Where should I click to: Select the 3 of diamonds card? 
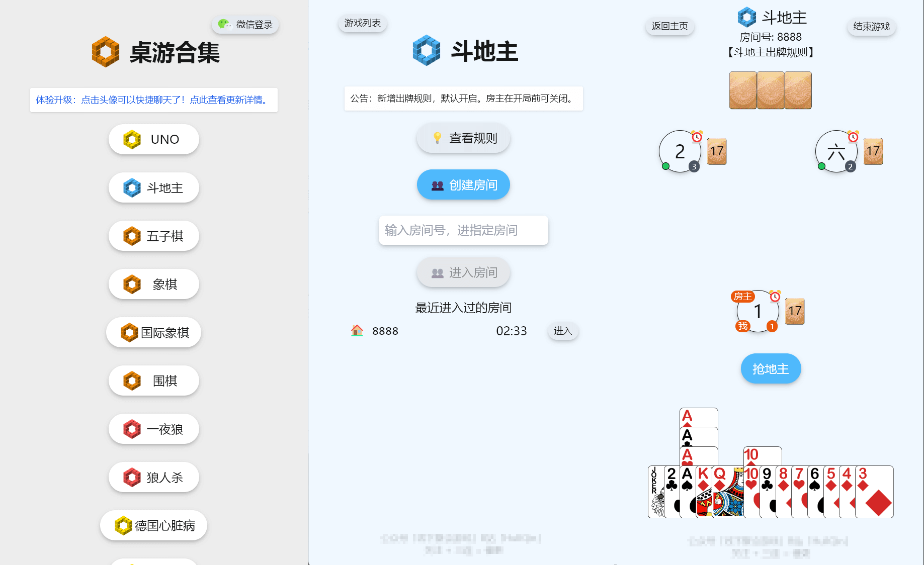(874, 492)
